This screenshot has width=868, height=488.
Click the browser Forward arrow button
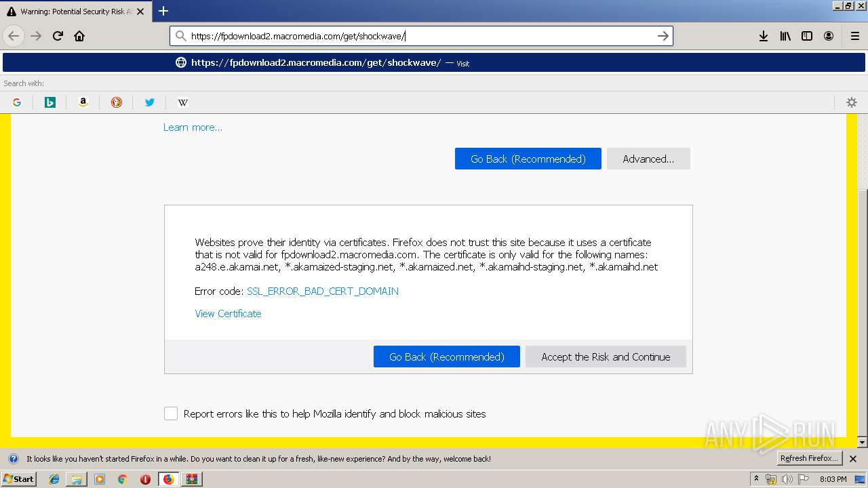coord(36,36)
